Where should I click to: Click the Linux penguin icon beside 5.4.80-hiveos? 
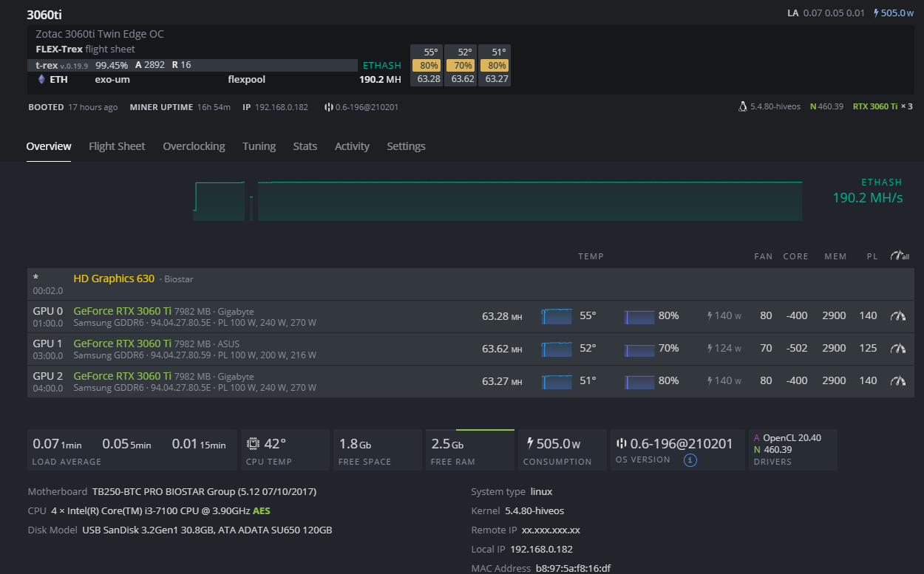(742, 106)
